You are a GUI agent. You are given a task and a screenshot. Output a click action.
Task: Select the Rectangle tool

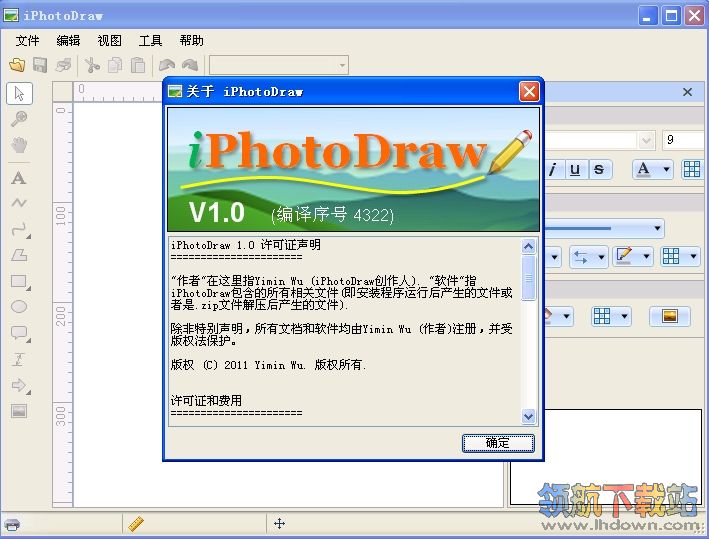[20, 282]
